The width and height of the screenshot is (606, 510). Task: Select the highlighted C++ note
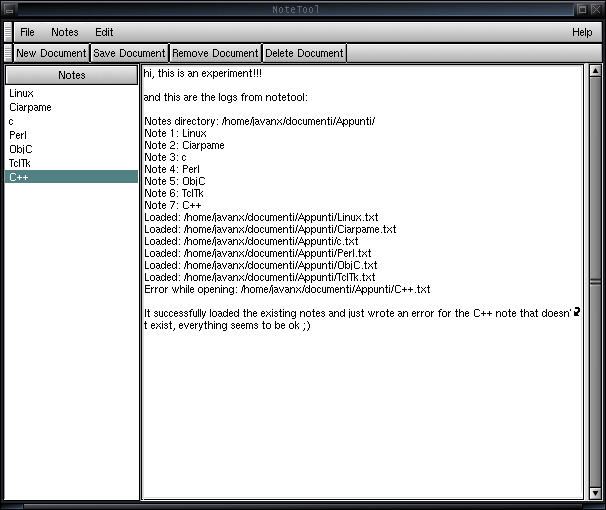point(19,177)
